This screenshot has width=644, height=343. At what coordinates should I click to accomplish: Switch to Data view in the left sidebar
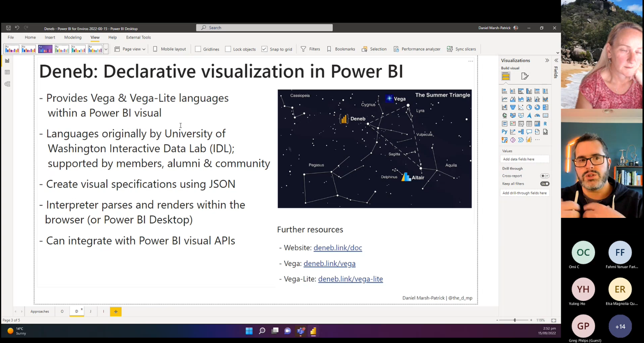click(7, 72)
